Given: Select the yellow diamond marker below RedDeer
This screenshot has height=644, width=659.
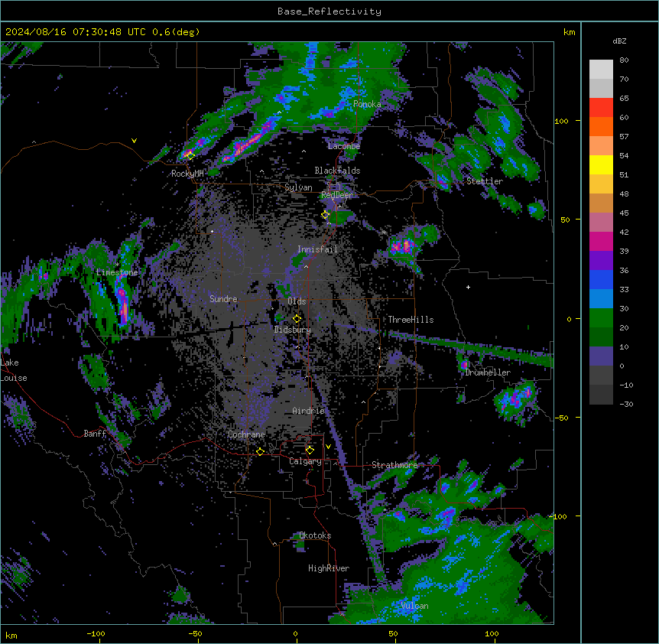Looking at the screenshot, I should click(326, 214).
